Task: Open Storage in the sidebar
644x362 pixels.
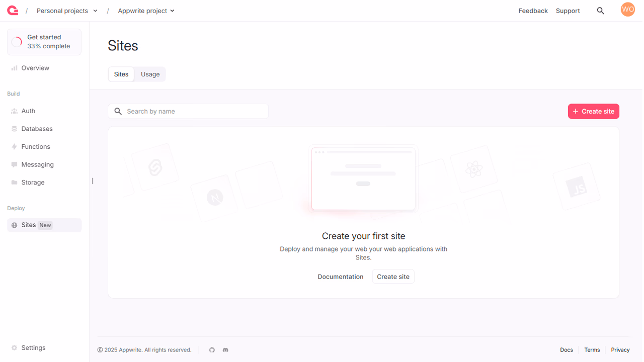Action: (44, 183)
